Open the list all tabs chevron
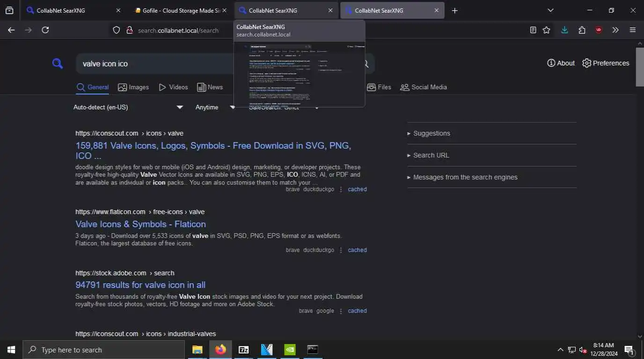 (550, 10)
